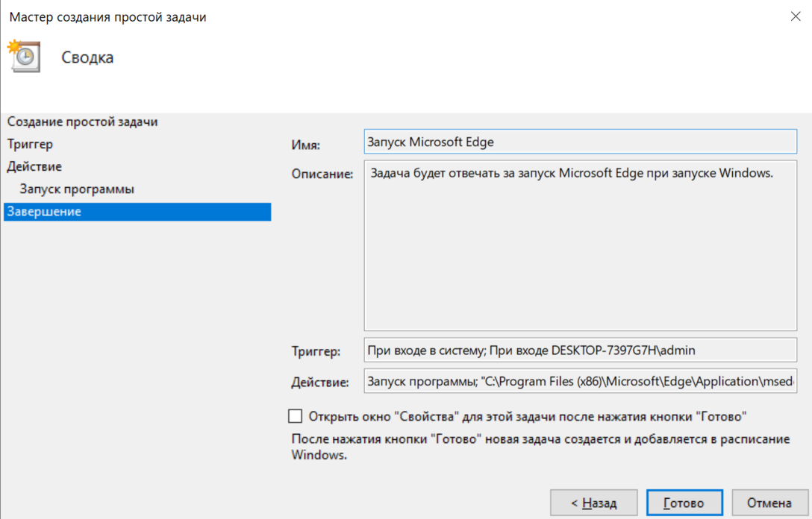The image size is (812, 519).
Task: Click the Имя: label beside the name field
Action: point(305,145)
